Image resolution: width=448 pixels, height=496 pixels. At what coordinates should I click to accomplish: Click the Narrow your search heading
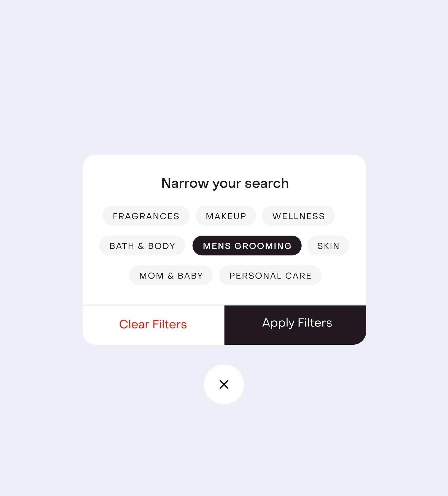tap(225, 183)
